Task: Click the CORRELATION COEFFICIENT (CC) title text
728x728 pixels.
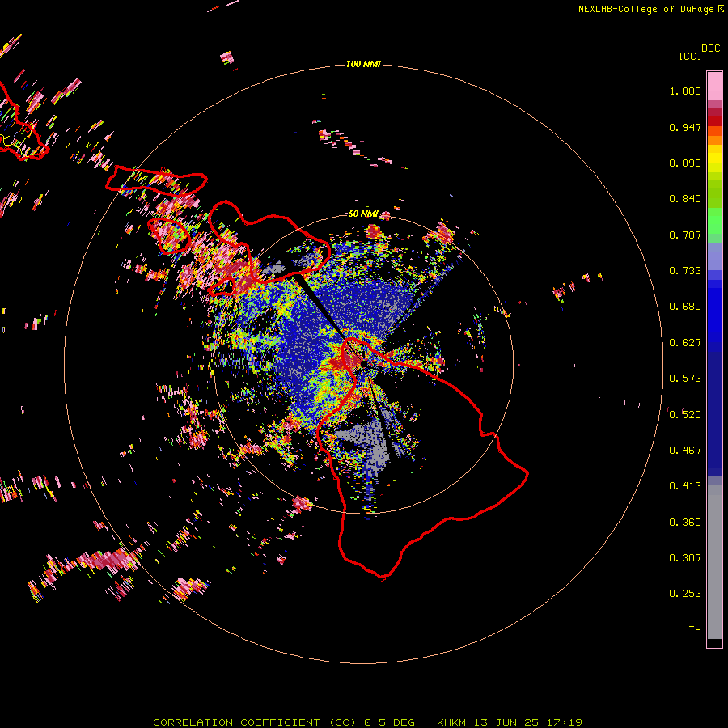Action: (255, 722)
